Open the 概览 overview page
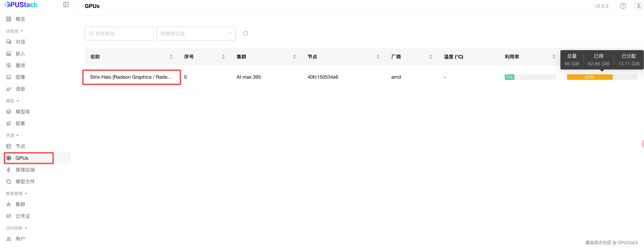 point(20,19)
